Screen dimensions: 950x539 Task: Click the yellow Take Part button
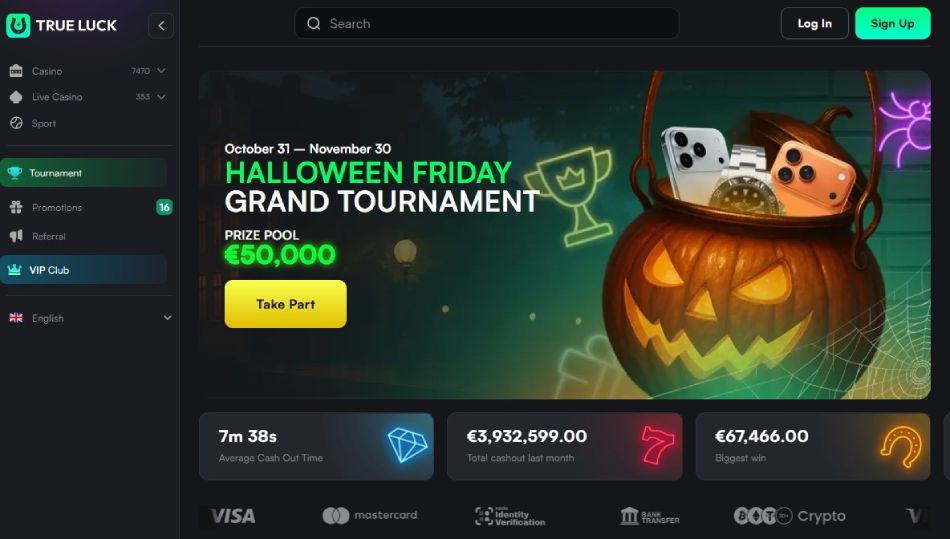coord(285,304)
